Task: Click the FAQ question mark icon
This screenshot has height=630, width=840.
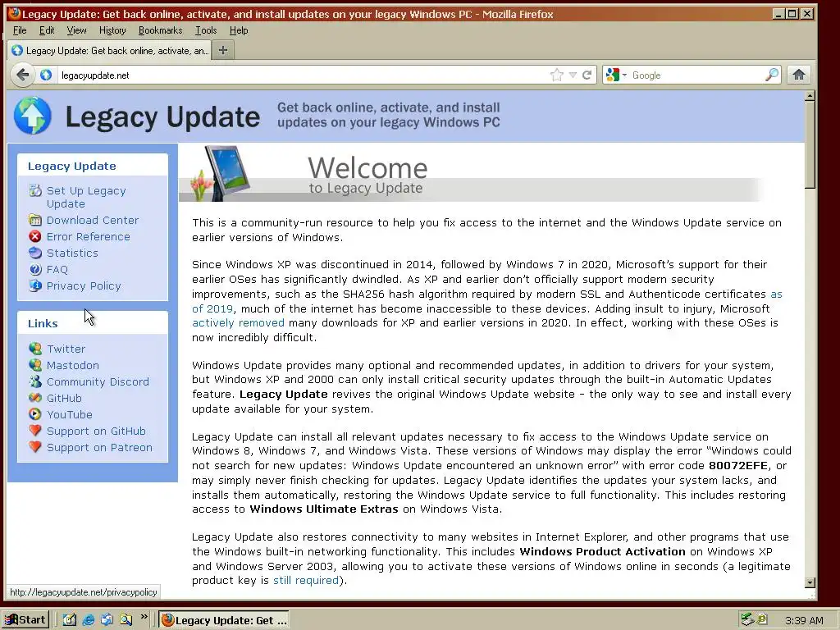Action: 35,269
